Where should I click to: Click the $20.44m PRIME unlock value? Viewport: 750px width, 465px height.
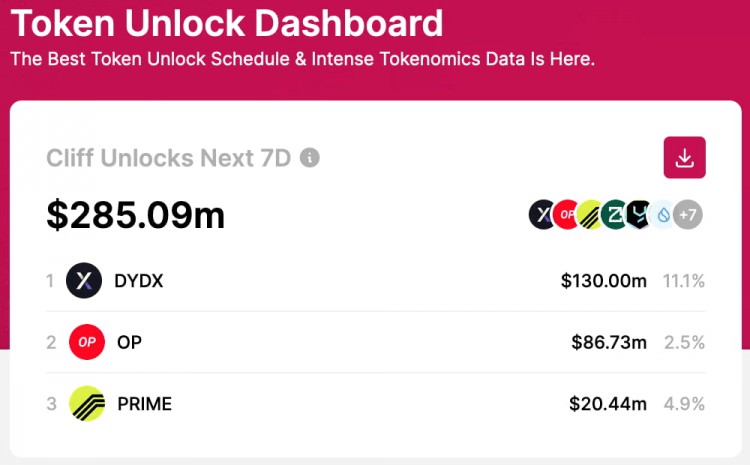tap(608, 404)
